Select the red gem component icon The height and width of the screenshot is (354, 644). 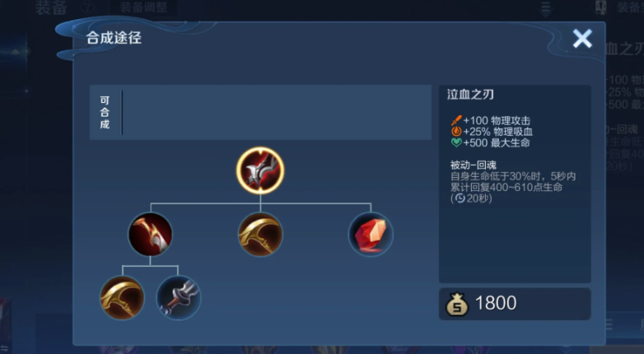(371, 235)
